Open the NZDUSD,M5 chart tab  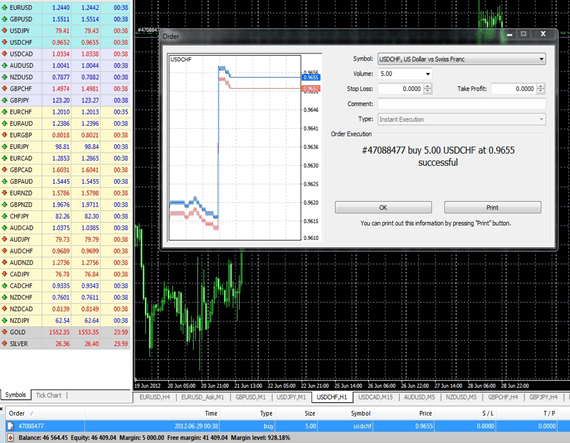coord(461,397)
